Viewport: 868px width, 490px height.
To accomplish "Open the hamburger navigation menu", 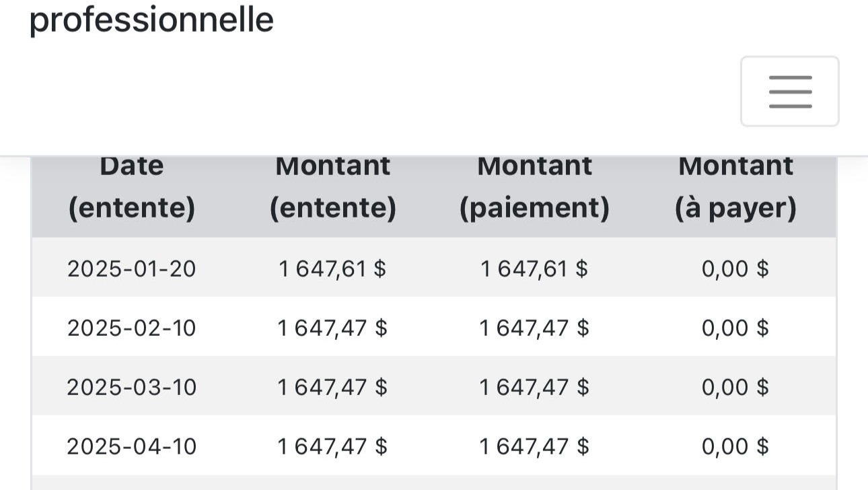I will click(790, 92).
